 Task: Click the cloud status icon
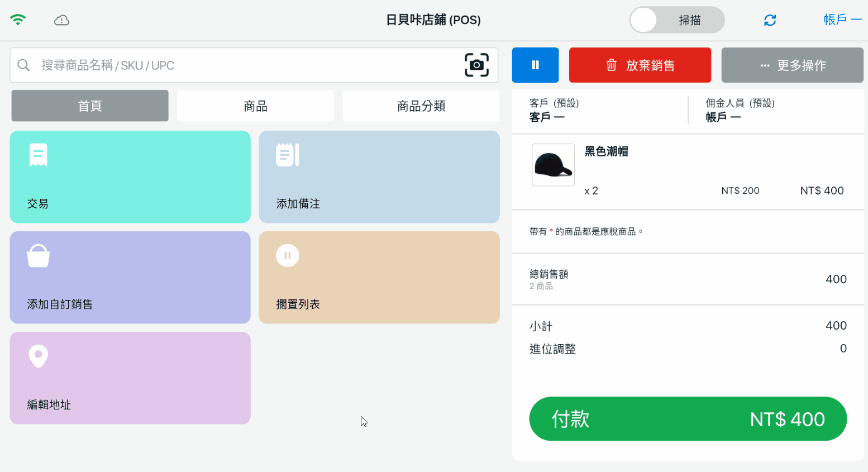click(61, 20)
